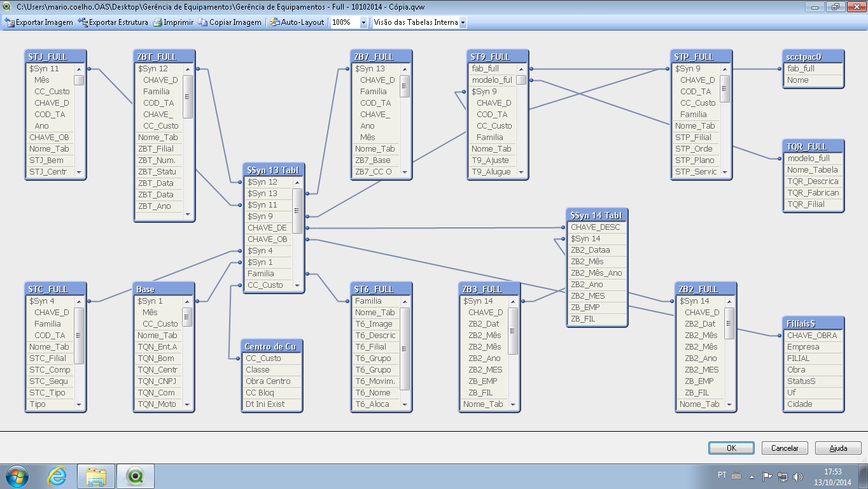Image resolution: width=868 pixels, height=489 pixels.
Task: Click the OK button
Action: tap(731, 448)
